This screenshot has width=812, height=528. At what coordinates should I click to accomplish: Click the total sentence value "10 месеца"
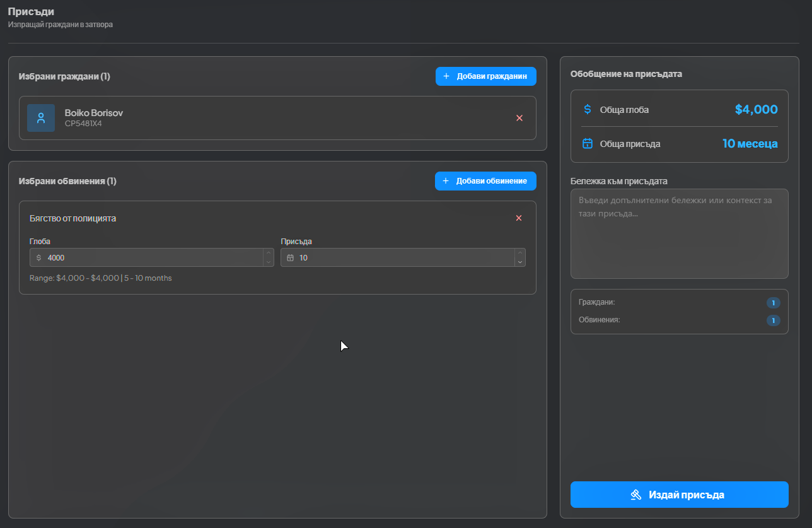point(750,143)
